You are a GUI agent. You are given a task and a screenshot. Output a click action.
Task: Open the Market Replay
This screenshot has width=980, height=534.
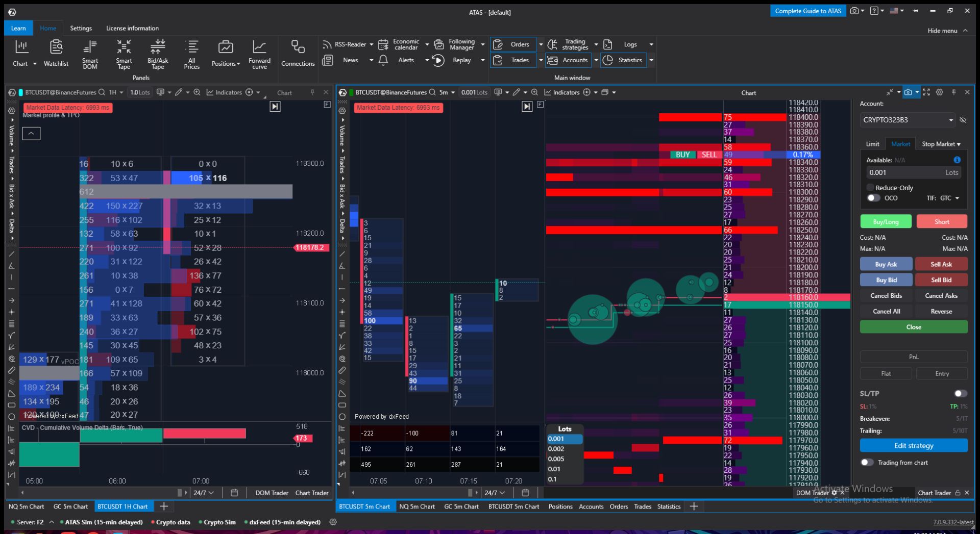tap(452, 60)
